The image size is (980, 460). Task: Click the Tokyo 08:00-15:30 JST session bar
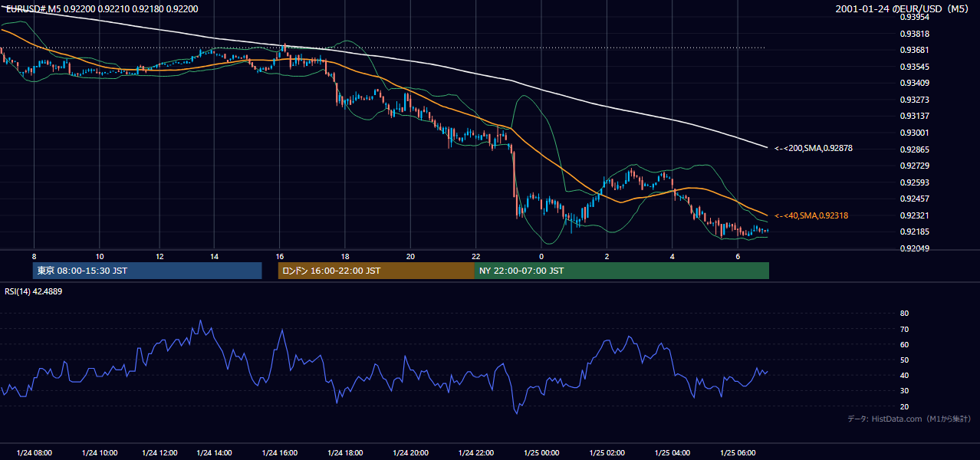click(x=147, y=271)
